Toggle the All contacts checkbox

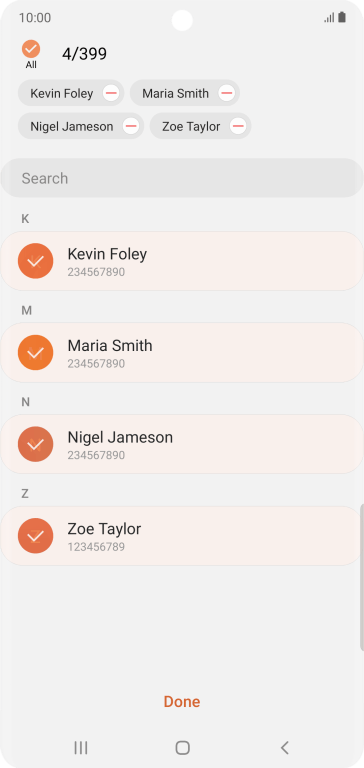[31, 49]
